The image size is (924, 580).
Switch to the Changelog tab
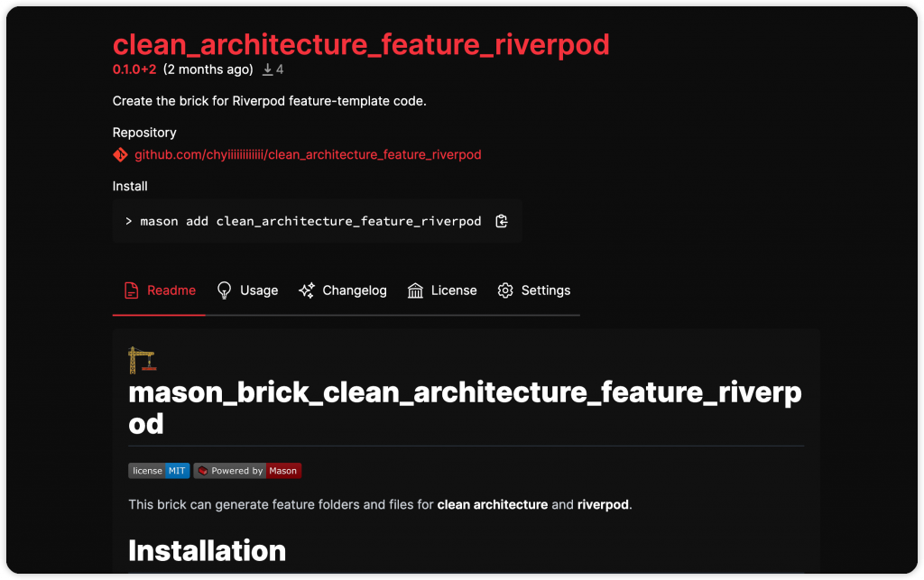[342, 290]
